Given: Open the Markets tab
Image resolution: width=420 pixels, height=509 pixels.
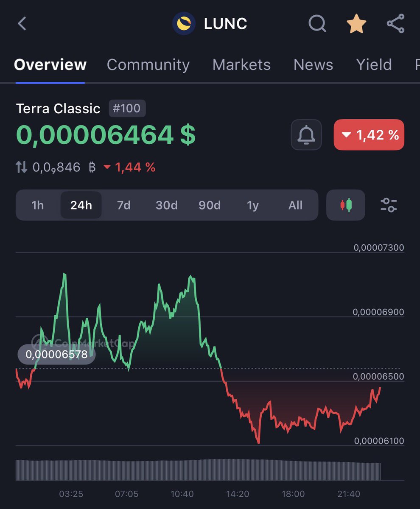Looking at the screenshot, I should (x=241, y=65).
